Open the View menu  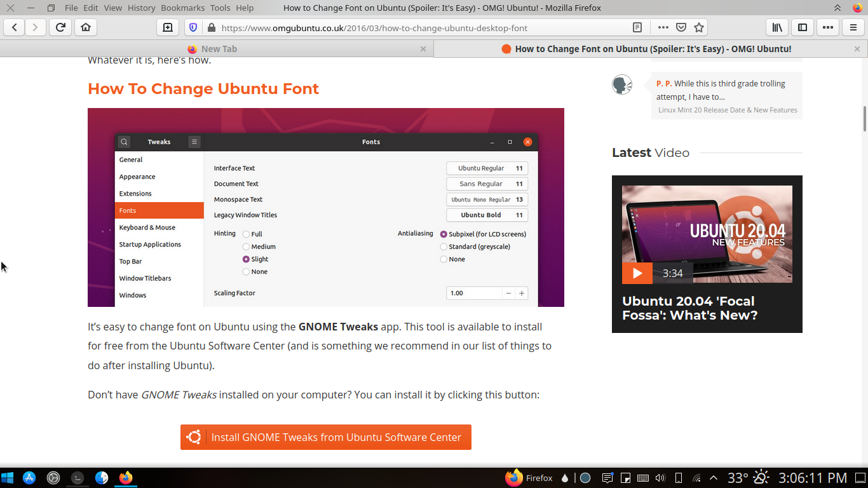[112, 8]
